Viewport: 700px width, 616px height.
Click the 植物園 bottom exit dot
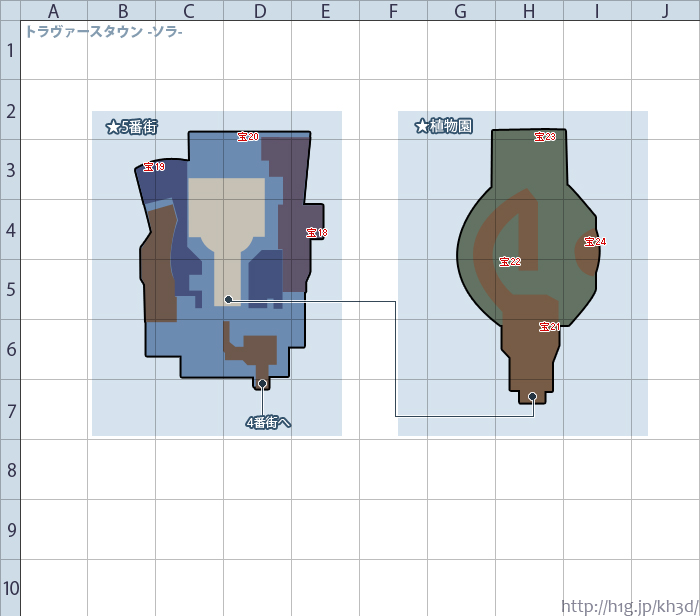tap(533, 397)
